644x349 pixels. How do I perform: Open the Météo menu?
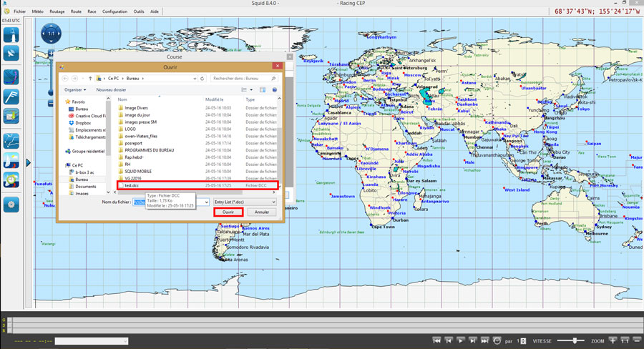[x=38, y=11]
